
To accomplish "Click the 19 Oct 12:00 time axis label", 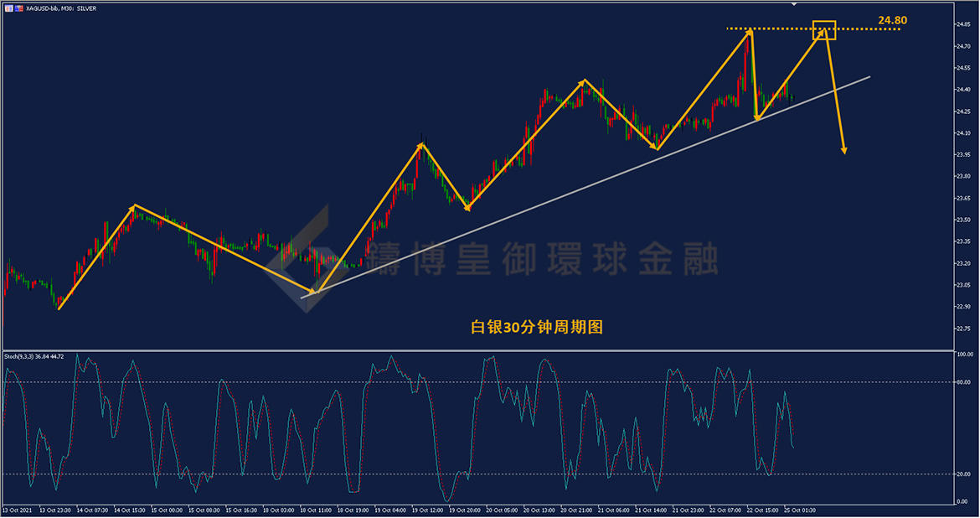I will pos(424,510).
